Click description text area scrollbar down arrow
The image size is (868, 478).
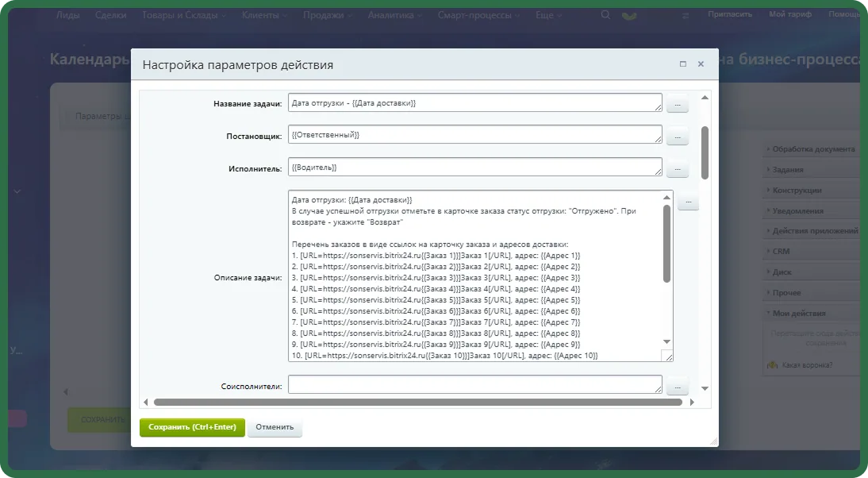click(x=667, y=341)
